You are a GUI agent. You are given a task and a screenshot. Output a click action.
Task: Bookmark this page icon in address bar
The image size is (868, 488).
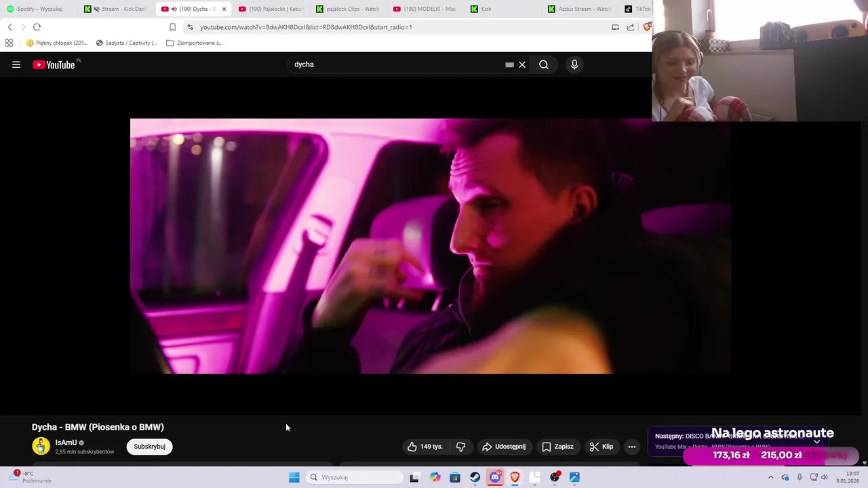(172, 27)
